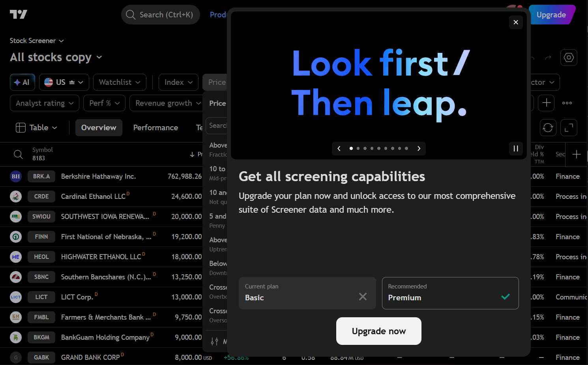Pause the promo slideshow
Screen dimensions: 588x365
pos(516,148)
